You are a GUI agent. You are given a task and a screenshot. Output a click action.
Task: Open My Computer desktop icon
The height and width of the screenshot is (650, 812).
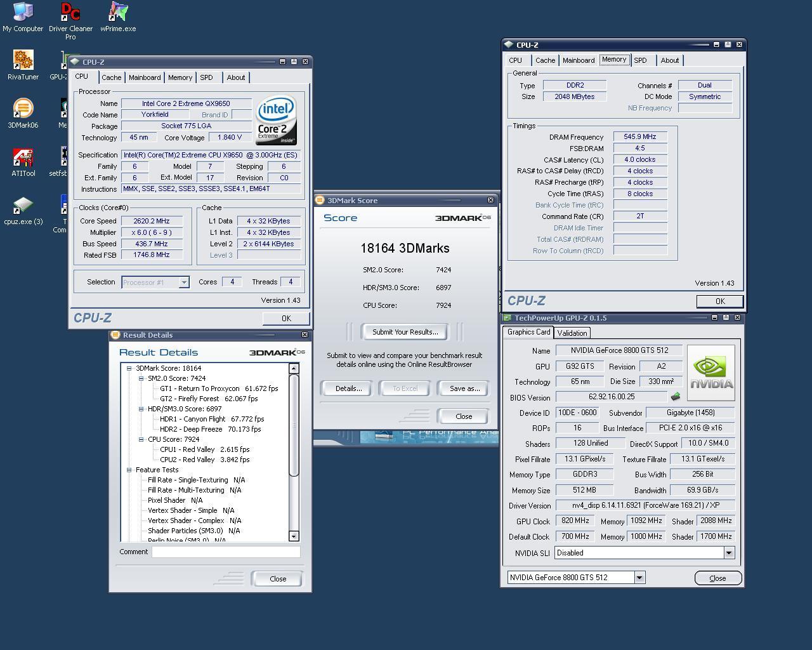pyautogui.click(x=23, y=17)
